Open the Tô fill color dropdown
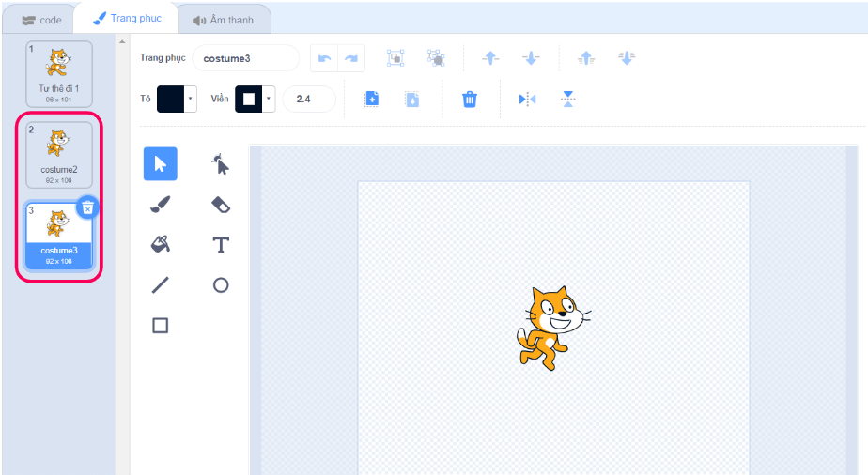Image resolution: width=868 pixels, height=475 pixels. (x=191, y=99)
